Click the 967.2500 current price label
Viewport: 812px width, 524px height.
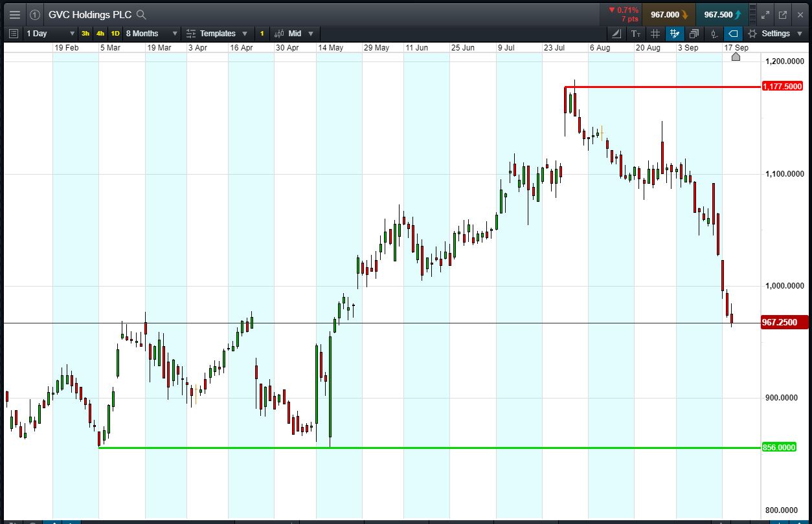785,322
